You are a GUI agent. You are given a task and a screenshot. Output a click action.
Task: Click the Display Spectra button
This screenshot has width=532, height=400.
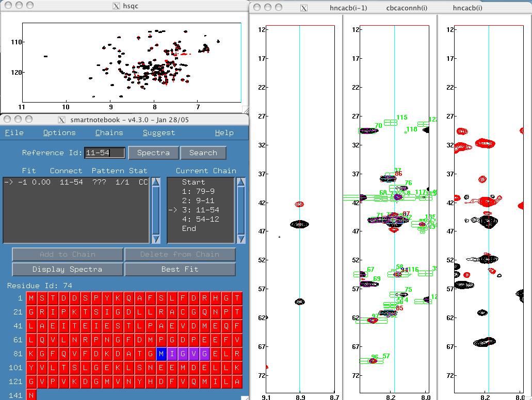[x=67, y=269]
